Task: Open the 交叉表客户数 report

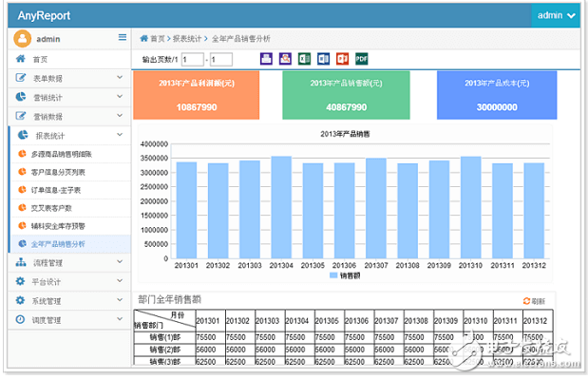Action: [x=71, y=208]
